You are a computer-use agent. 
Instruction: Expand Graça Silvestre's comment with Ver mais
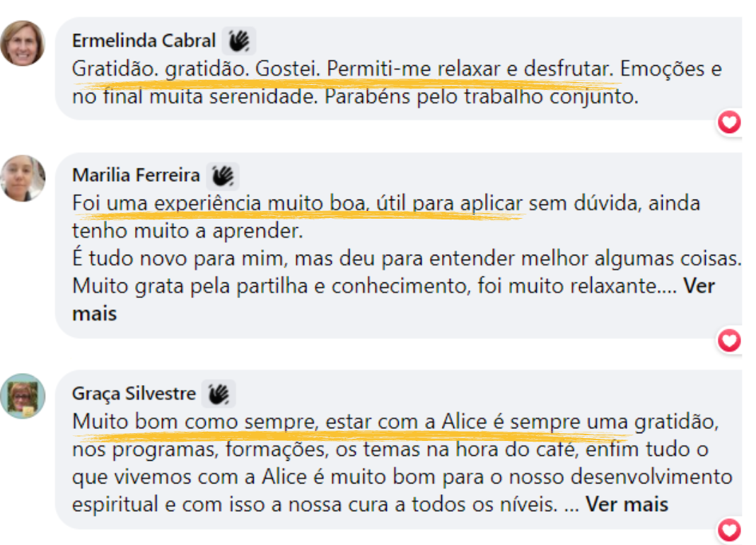(627, 505)
